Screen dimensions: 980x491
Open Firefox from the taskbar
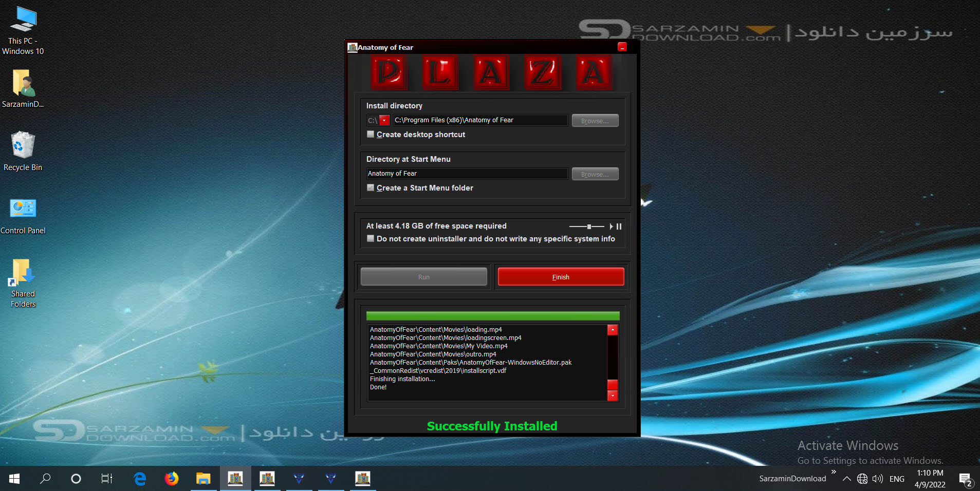pyautogui.click(x=172, y=479)
